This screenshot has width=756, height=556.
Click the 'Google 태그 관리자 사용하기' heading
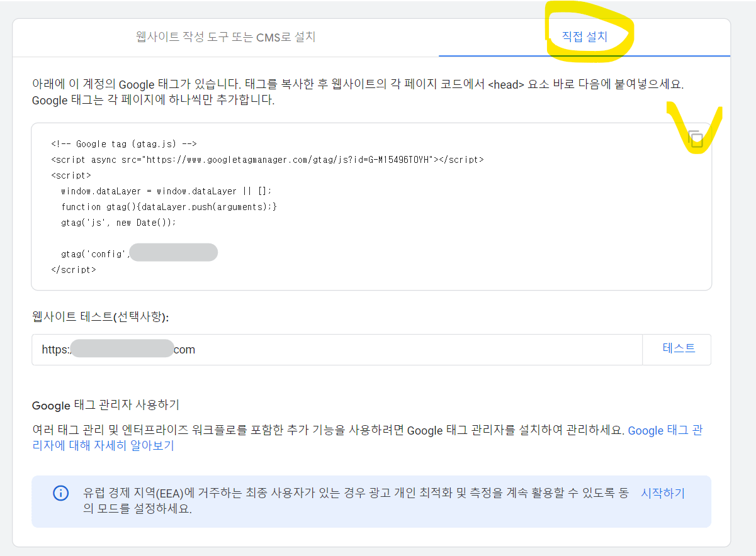click(x=106, y=404)
